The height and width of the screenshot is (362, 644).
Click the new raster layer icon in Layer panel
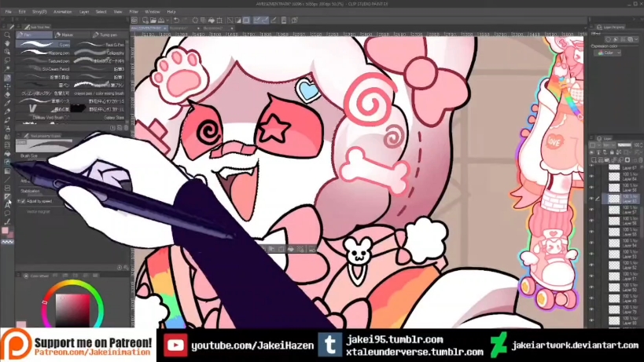point(594,160)
